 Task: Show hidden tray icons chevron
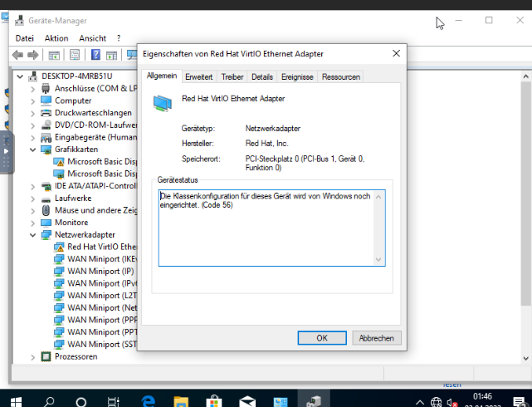click(x=420, y=403)
